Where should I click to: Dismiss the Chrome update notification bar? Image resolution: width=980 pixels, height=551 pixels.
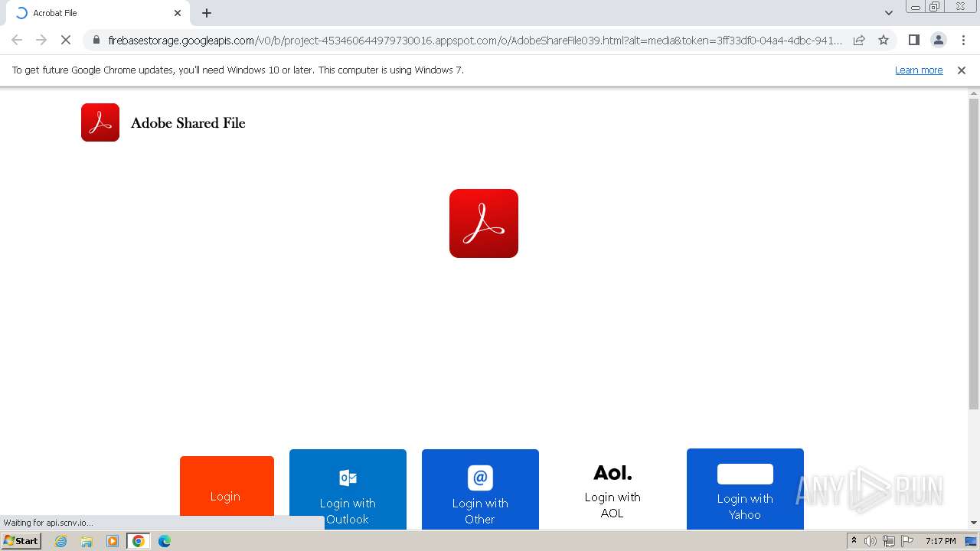pyautogui.click(x=962, y=70)
